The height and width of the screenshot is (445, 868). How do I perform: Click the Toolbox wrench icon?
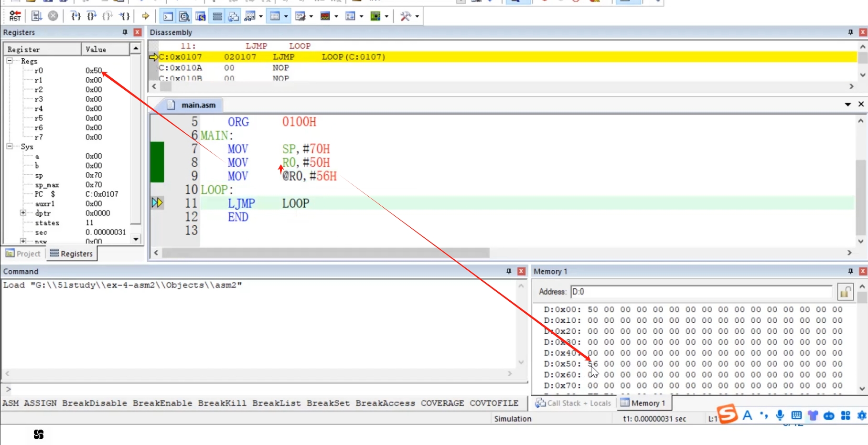406,17
